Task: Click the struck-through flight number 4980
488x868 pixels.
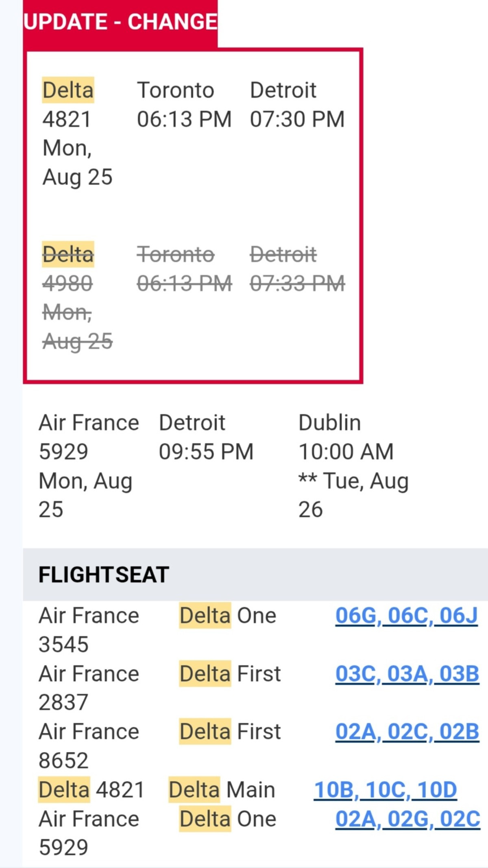Action: [68, 284]
